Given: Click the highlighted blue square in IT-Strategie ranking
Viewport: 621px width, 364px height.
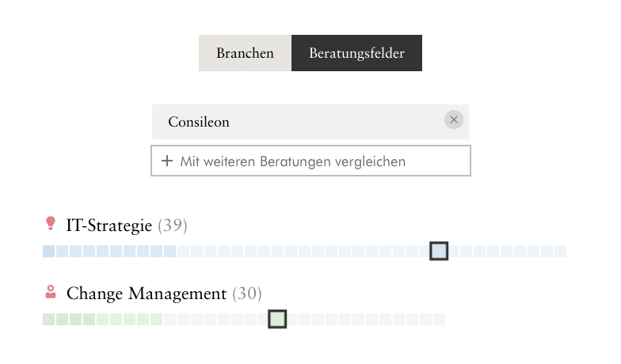Looking at the screenshot, I should (439, 251).
